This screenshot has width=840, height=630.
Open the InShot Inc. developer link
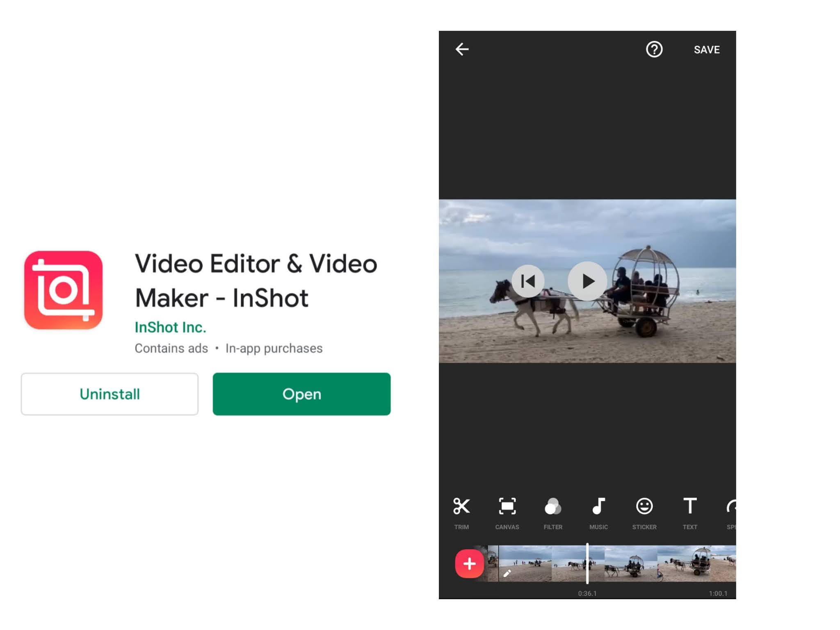pyautogui.click(x=170, y=327)
